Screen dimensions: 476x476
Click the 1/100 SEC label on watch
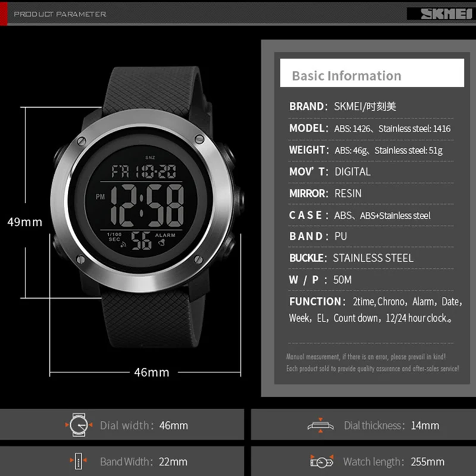(114, 237)
